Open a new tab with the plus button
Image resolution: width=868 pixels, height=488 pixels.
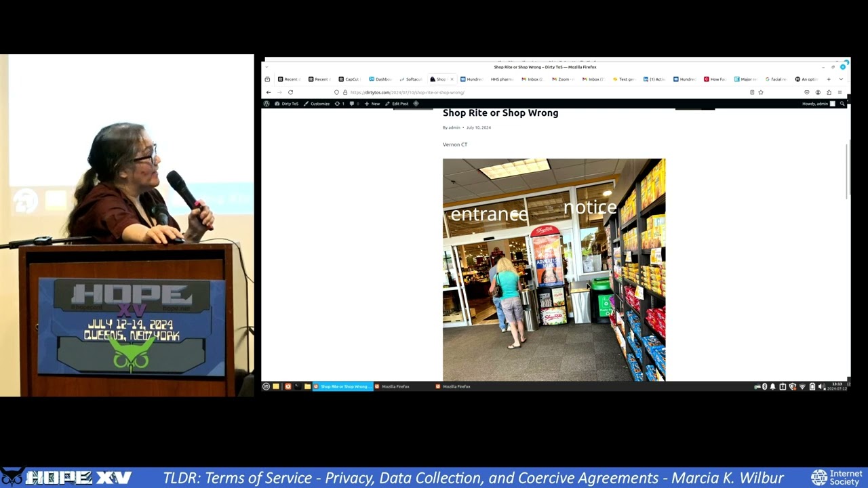pyautogui.click(x=829, y=79)
